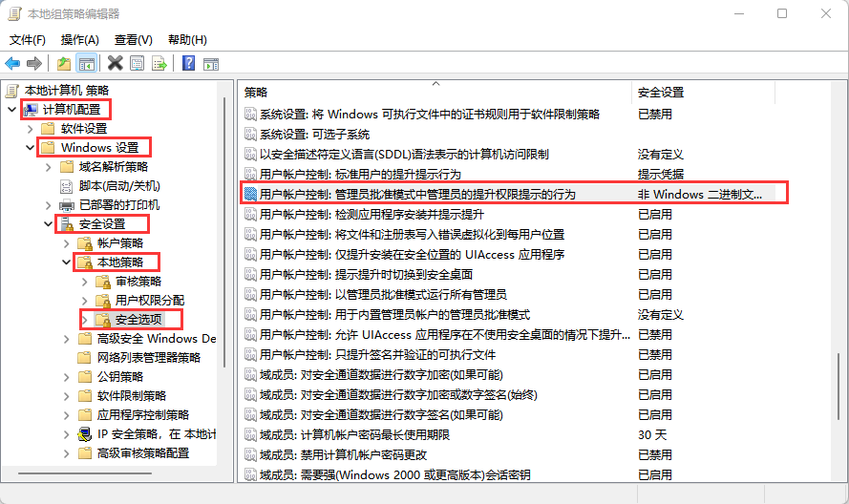Select 网络列表管理器策略 in the tree

coord(148,358)
